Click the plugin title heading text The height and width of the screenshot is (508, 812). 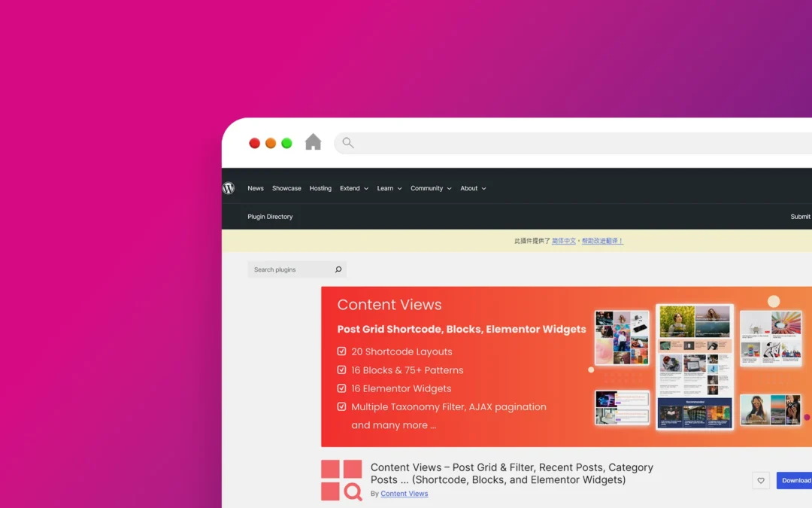512,473
